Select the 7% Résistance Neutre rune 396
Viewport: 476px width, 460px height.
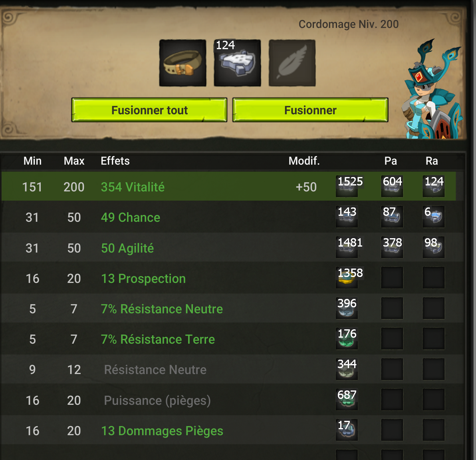[347, 308]
